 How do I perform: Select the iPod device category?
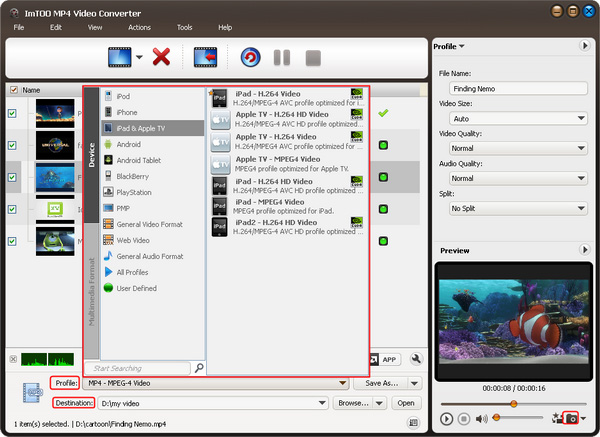tap(153, 96)
